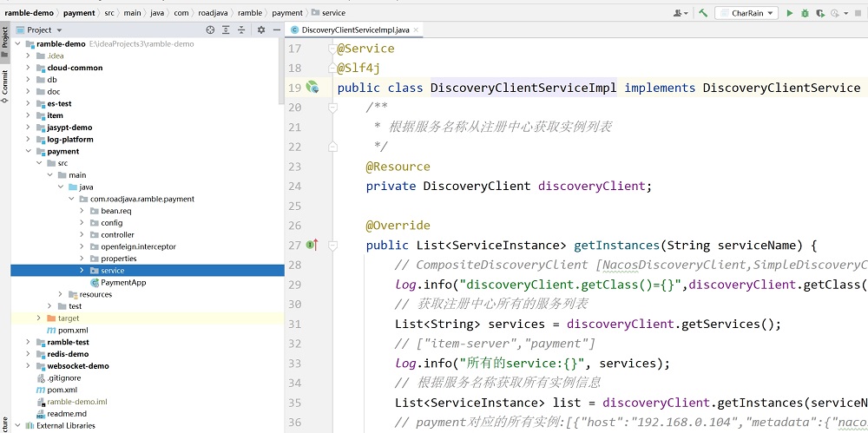Click the Build Project hammer icon
Image resolution: width=868 pixels, height=433 pixels.
[x=703, y=13]
